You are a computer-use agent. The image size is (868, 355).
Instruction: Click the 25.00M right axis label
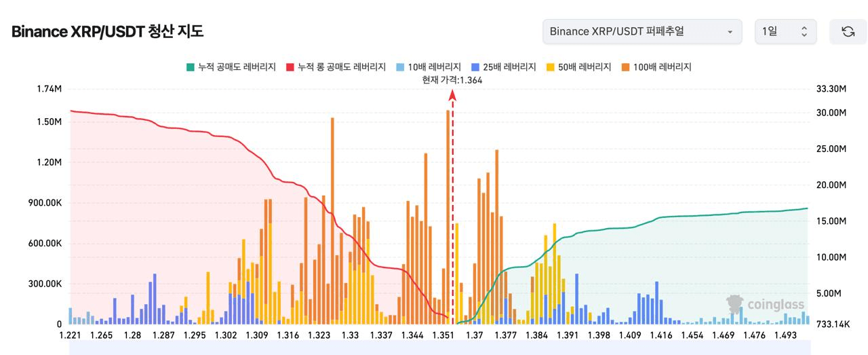[x=831, y=149]
